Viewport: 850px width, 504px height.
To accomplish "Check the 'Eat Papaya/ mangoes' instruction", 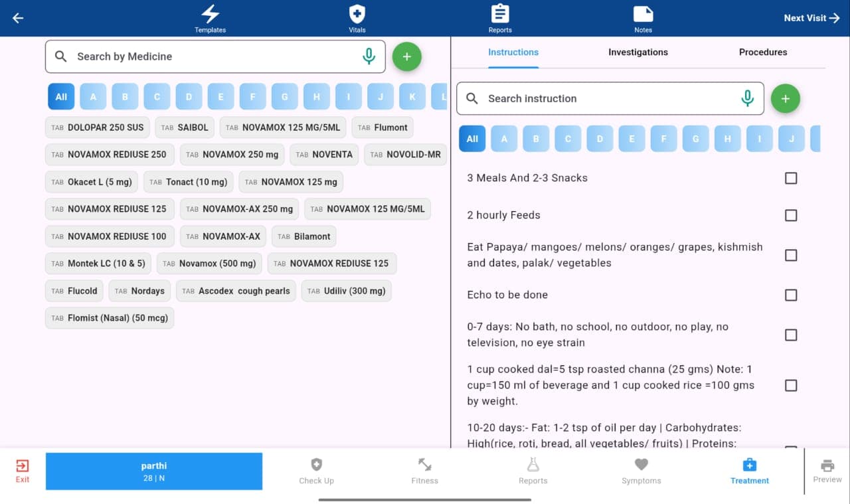I will pos(791,255).
